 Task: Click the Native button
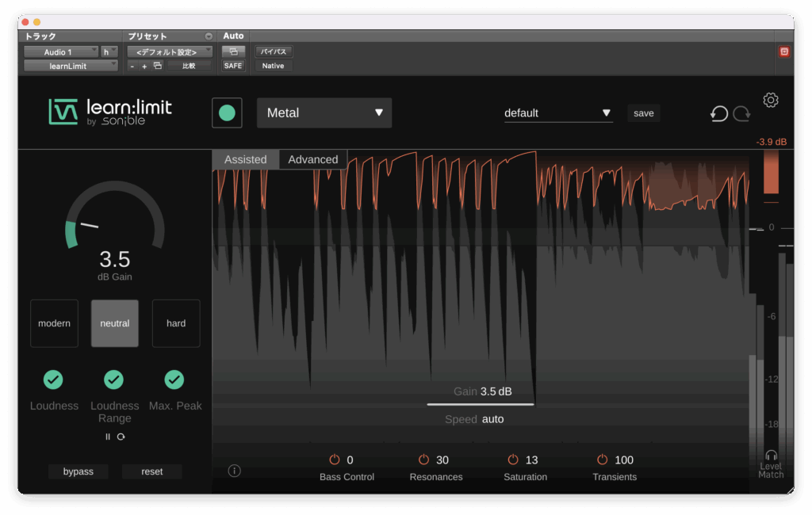click(x=273, y=66)
